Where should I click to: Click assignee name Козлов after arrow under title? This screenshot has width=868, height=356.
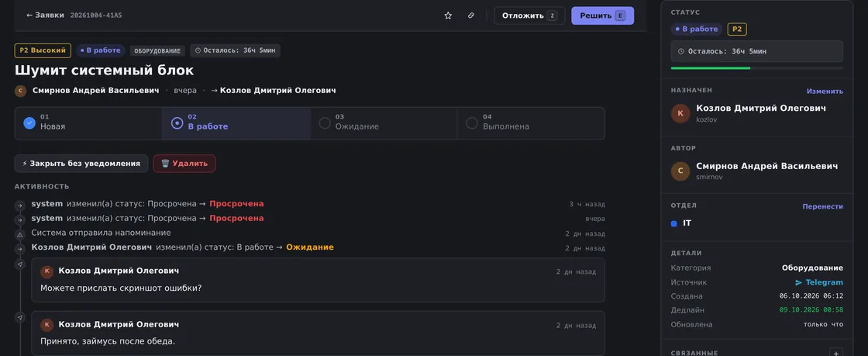click(x=278, y=90)
